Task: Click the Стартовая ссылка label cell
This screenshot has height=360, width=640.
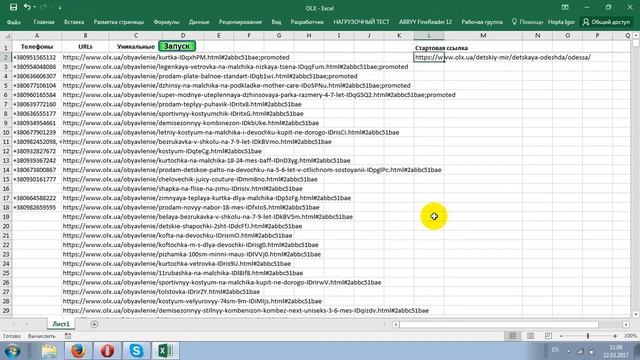Action: pyautogui.click(x=441, y=48)
